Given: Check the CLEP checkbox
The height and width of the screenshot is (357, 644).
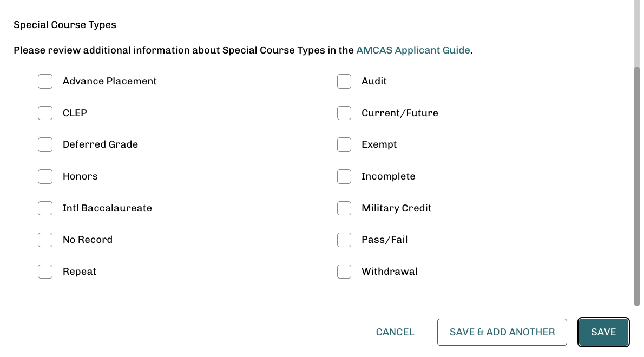Looking at the screenshot, I should click(45, 113).
